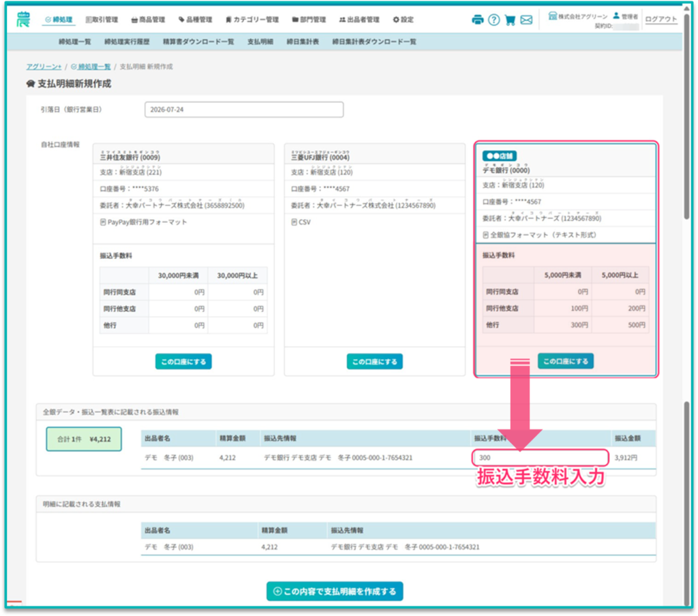
Task: Open the 部門管理 menu
Action: [309, 20]
